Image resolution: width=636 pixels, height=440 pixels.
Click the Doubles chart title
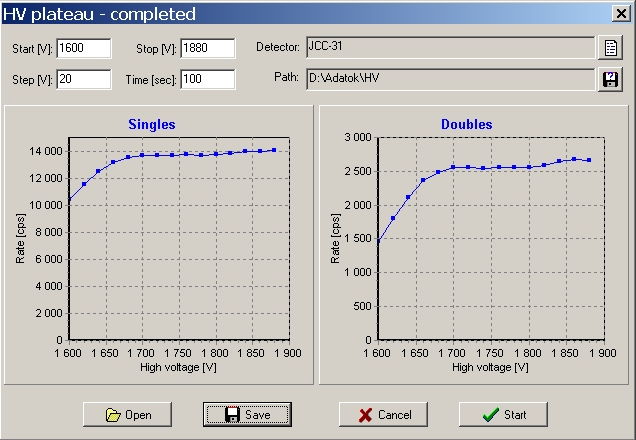(x=466, y=125)
